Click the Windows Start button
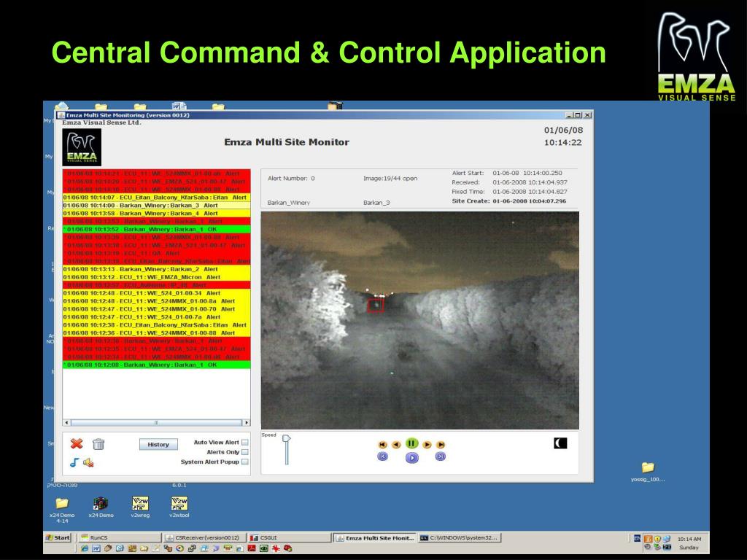 click(x=58, y=537)
